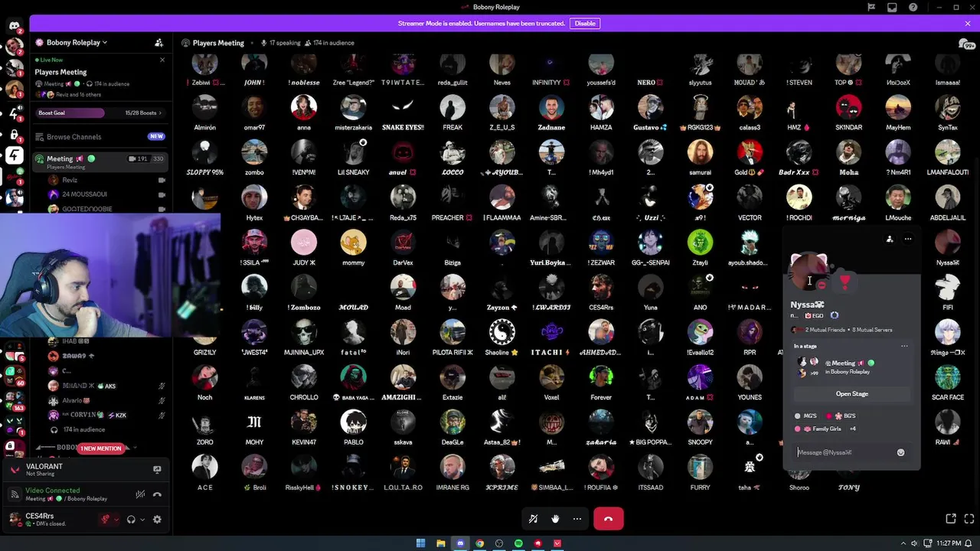Toggle the stage microphone mute at bottom
980x551 pixels.
[x=533, y=519]
